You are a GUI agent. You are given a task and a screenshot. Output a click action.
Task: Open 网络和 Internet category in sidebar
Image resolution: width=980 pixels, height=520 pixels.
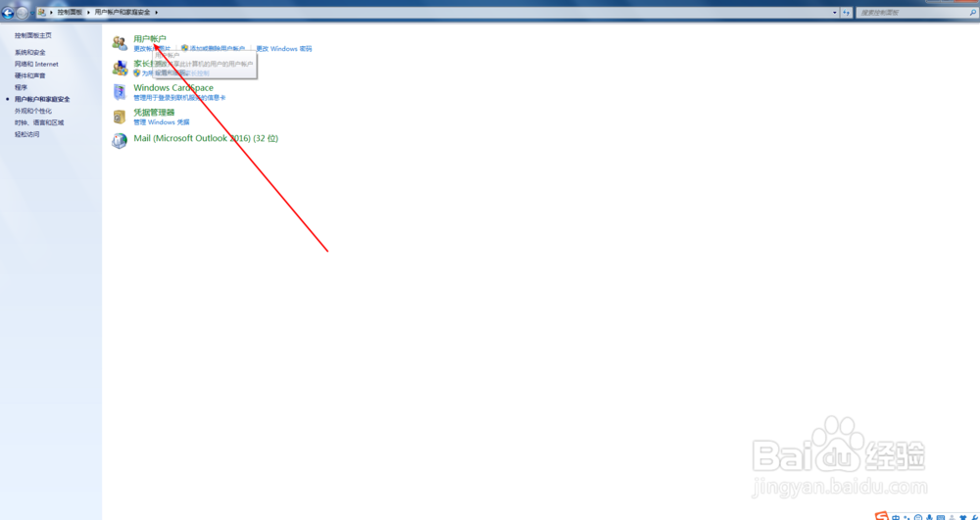coord(36,65)
